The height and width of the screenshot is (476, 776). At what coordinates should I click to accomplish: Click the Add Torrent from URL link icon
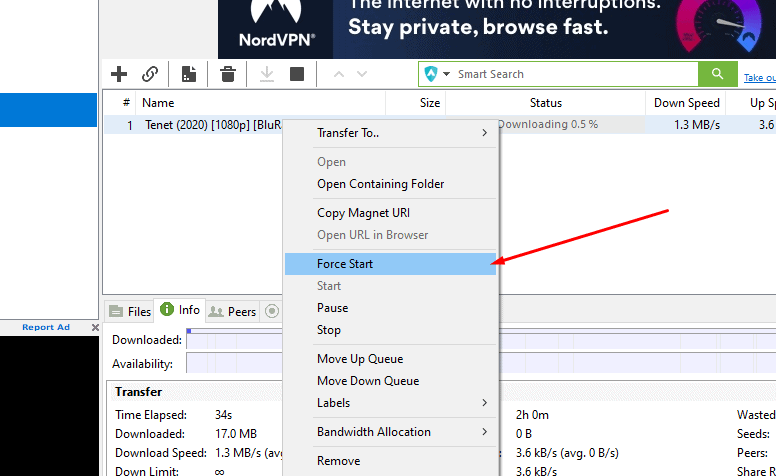point(150,74)
